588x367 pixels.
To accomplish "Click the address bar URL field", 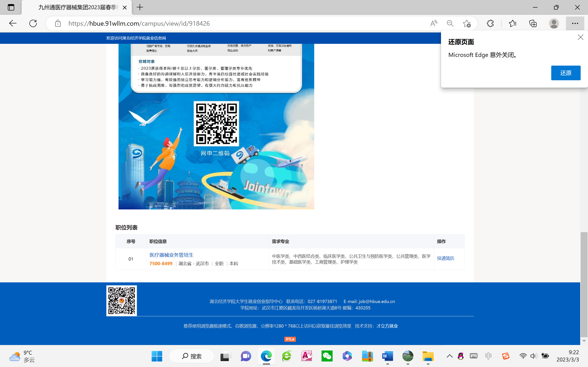I will tap(243, 23).
